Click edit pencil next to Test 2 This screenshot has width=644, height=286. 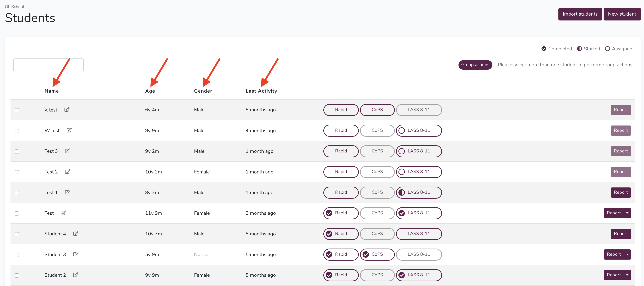point(68,172)
